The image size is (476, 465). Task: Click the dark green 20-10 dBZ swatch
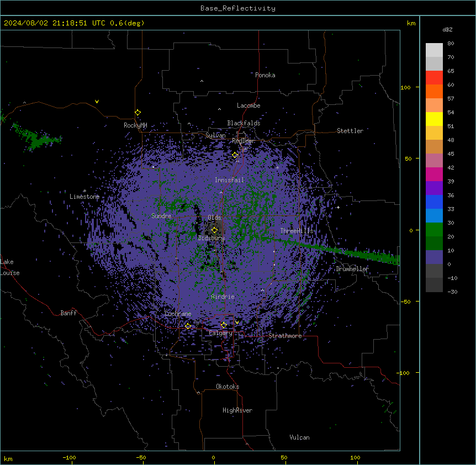click(x=434, y=244)
